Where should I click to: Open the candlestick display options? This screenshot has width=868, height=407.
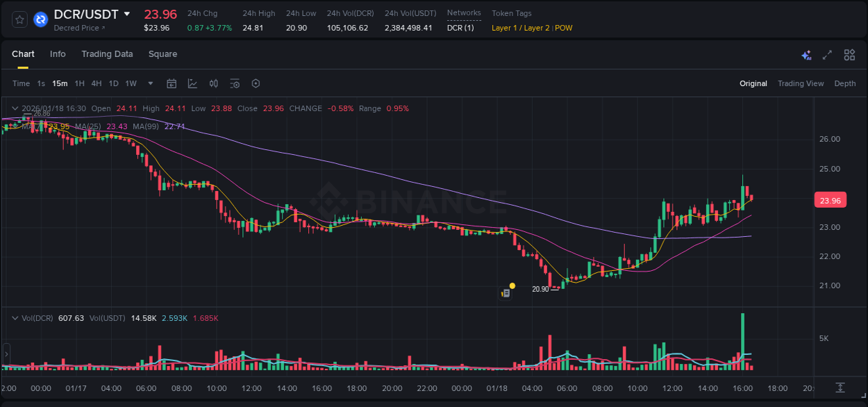pyautogui.click(x=213, y=83)
